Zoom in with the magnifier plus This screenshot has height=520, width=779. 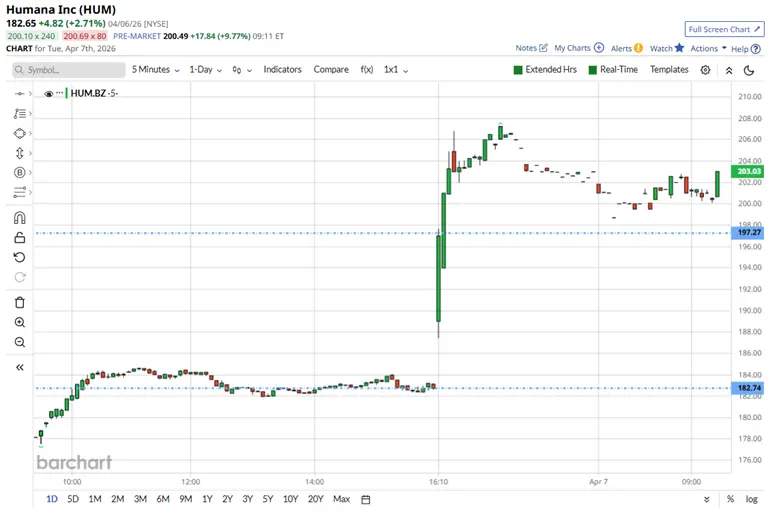pos(19,322)
